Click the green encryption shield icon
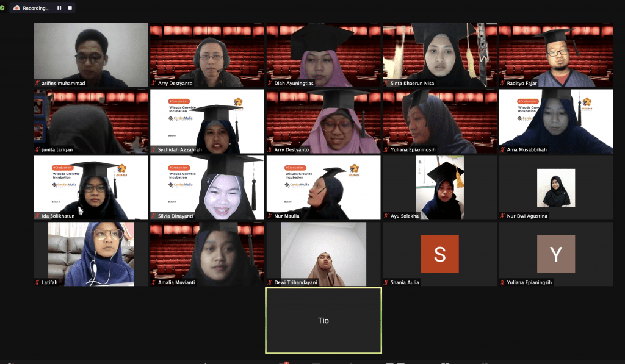This screenshot has width=625, height=364. [x=2, y=8]
